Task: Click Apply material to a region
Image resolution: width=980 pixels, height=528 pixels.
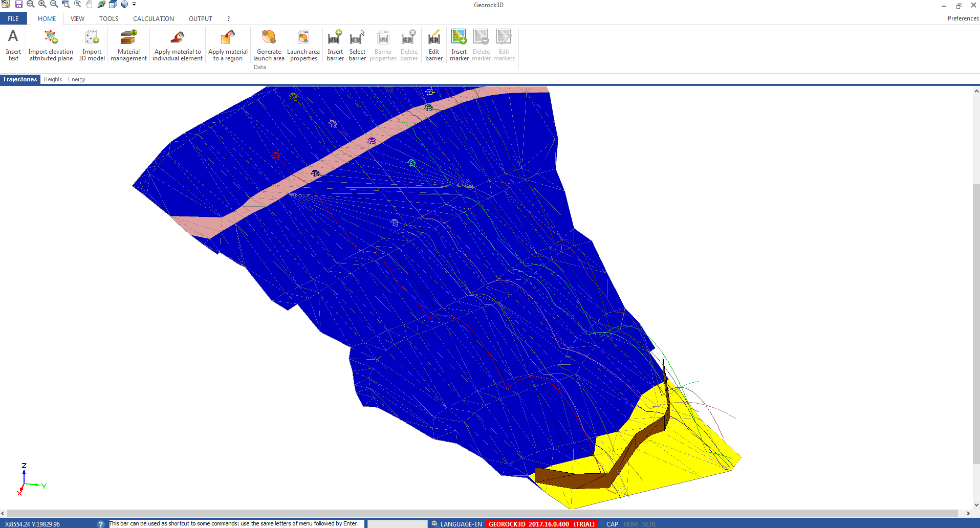Action: point(228,45)
